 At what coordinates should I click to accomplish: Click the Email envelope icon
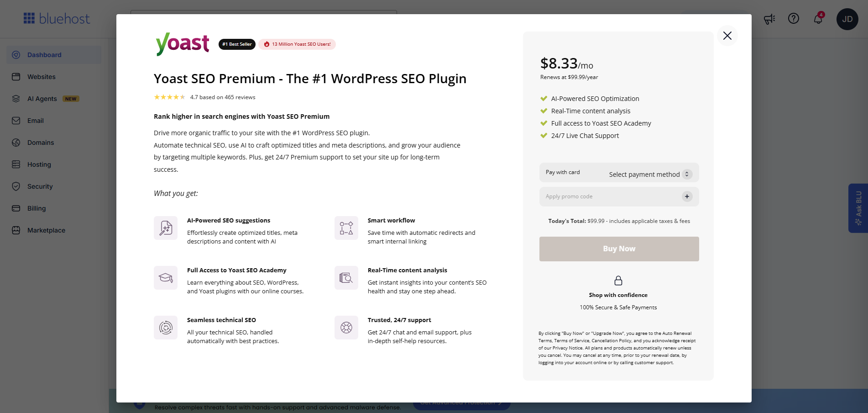pyautogui.click(x=16, y=121)
